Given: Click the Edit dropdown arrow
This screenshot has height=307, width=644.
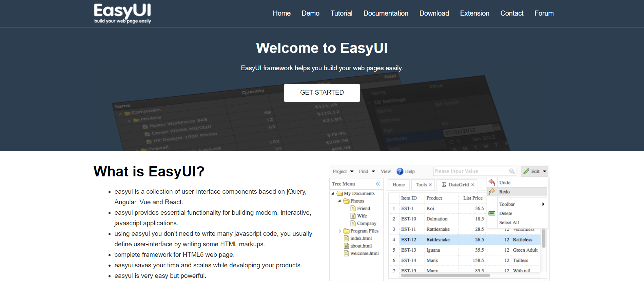Looking at the screenshot, I should (x=545, y=171).
